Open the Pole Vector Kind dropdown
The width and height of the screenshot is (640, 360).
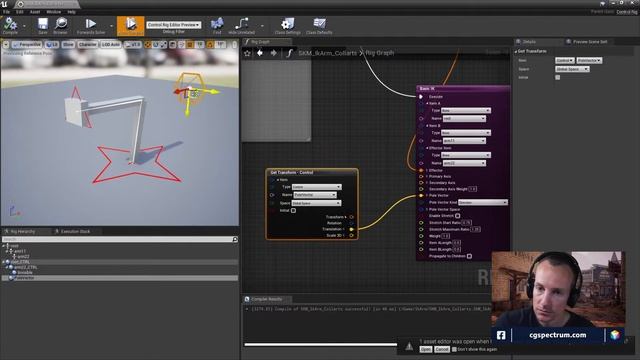point(483,202)
